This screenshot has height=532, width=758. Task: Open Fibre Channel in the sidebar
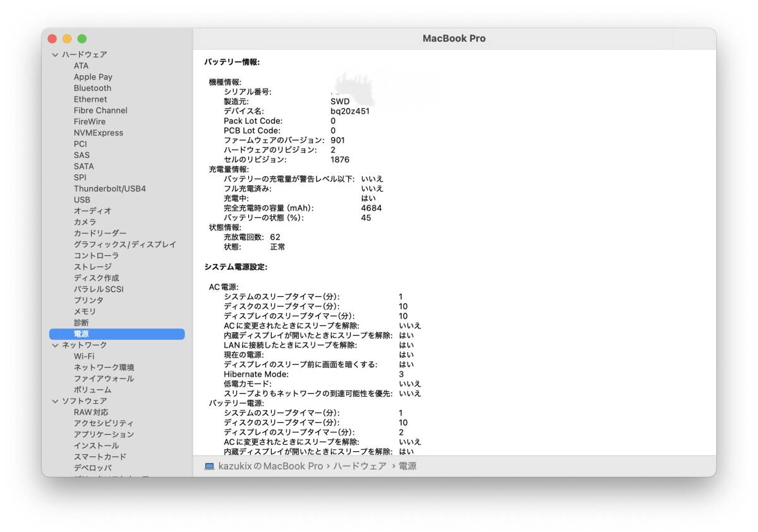click(x=100, y=111)
